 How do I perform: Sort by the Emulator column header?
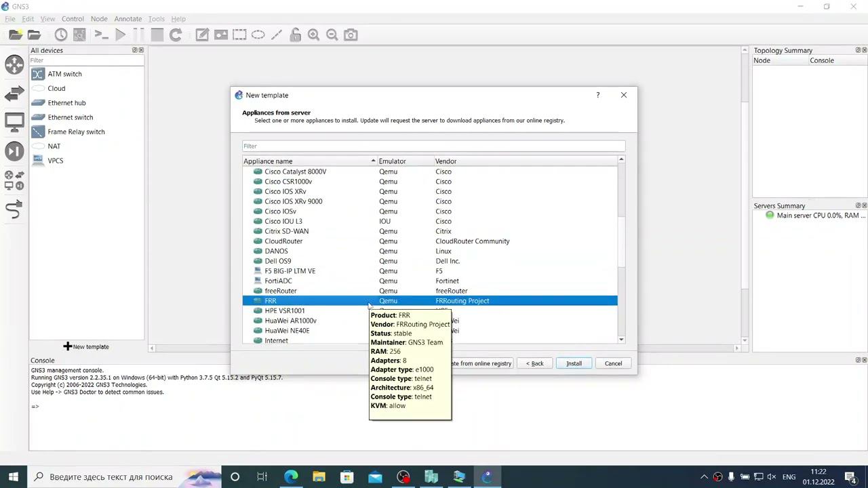coord(406,161)
